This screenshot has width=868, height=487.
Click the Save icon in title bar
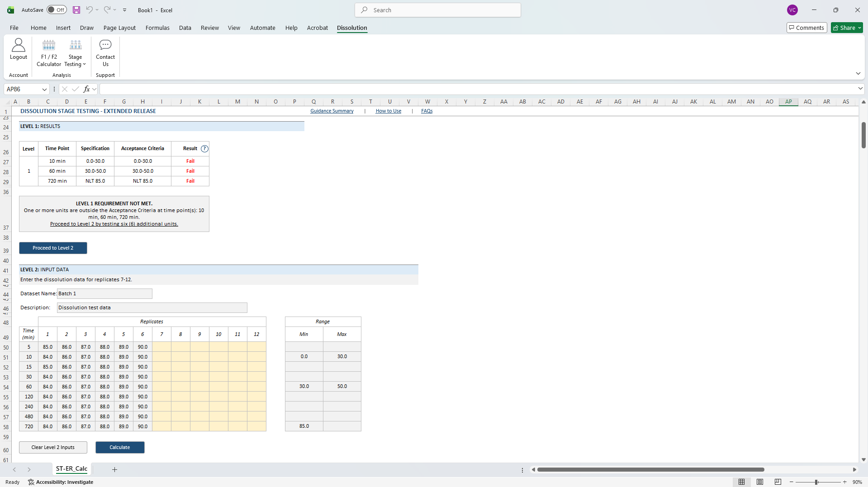coord(76,10)
